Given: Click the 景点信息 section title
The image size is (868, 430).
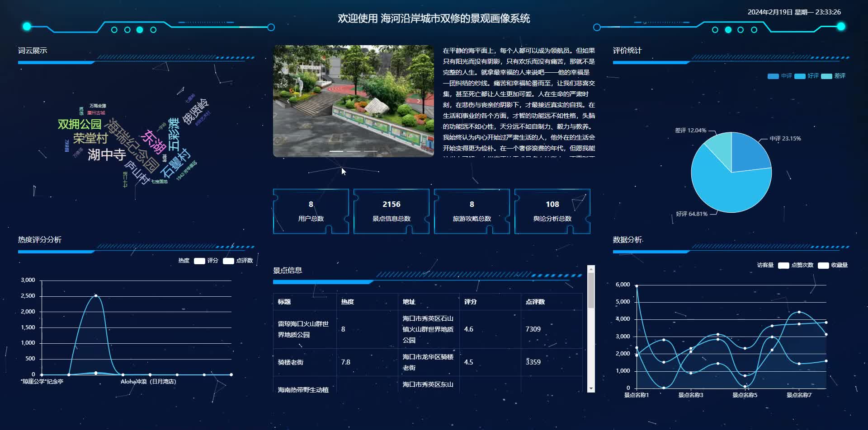Looking at the screenshot, I should point(288,271).
